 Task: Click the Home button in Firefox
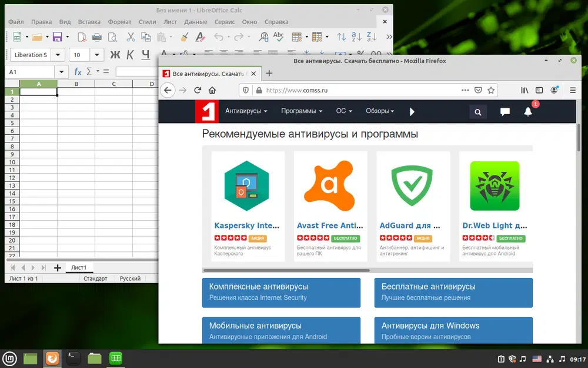coord(212,90)
